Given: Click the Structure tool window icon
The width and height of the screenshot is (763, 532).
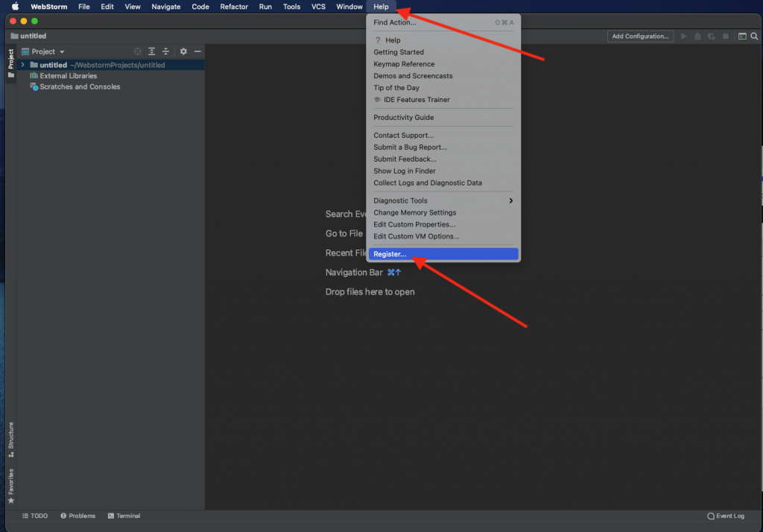Looking at the screenshot, I should click(x=11, y=455).
